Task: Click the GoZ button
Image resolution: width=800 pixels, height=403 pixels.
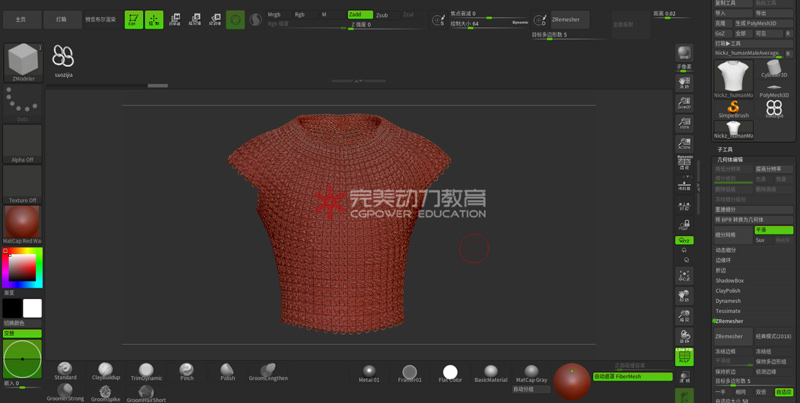Action: pyautogui.click(x=722, y=33)
